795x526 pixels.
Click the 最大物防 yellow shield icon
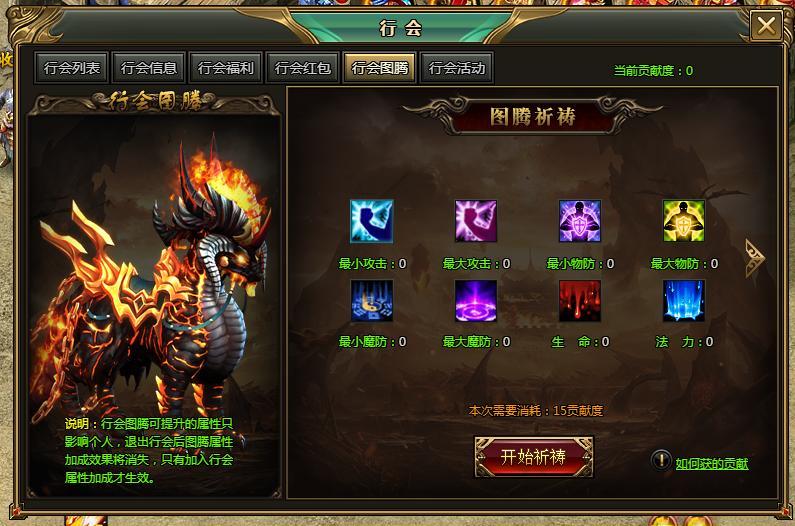pyautogui.click(x=684, y=221)
